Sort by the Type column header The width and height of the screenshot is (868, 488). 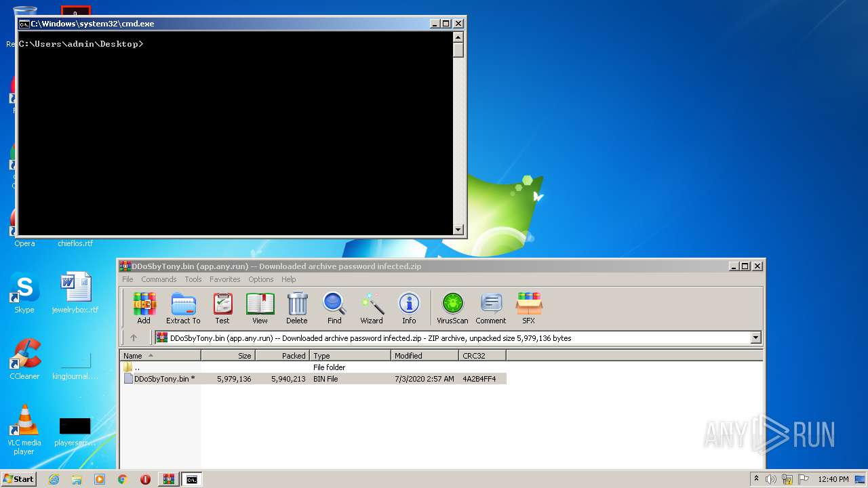350,355
